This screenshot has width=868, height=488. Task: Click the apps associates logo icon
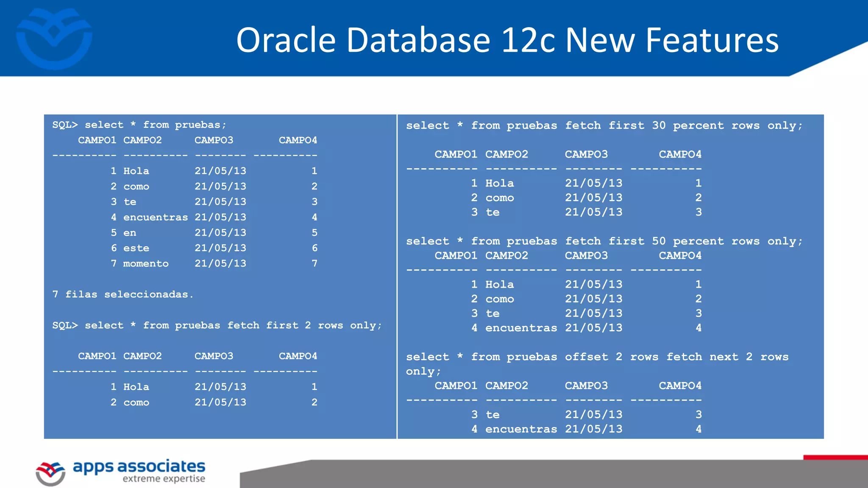[50, 474]
